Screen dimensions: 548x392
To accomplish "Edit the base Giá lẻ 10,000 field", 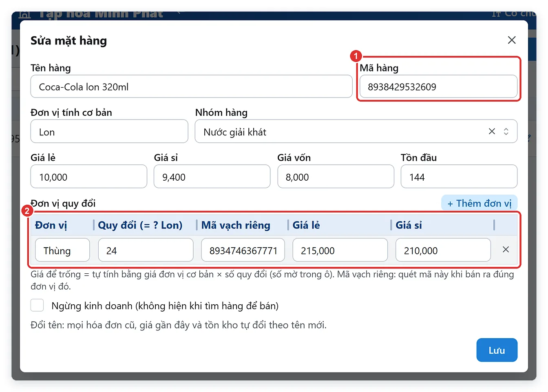I will (x=88, y=177).
